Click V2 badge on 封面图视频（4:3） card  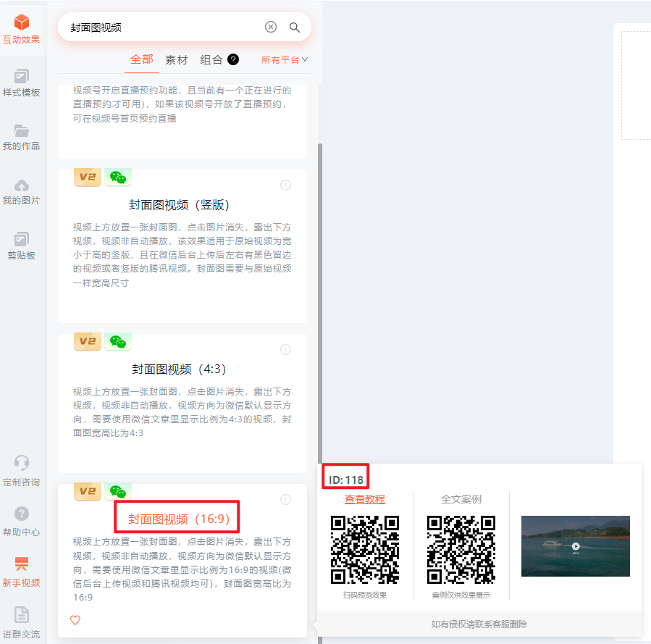(x=88, y=341)
